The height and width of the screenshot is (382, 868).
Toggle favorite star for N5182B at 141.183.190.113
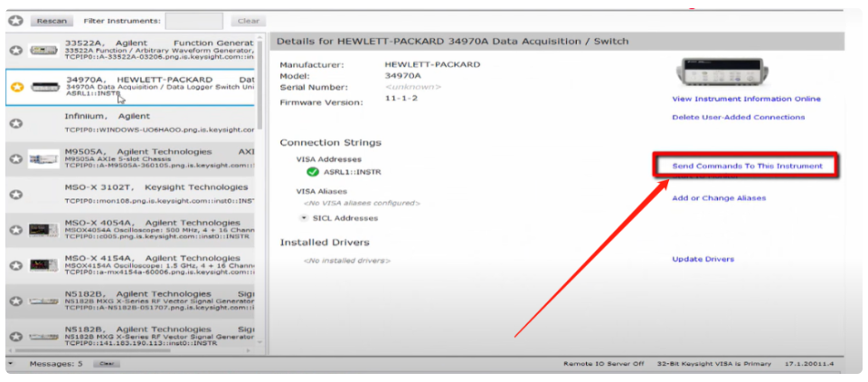pos(17,337)
